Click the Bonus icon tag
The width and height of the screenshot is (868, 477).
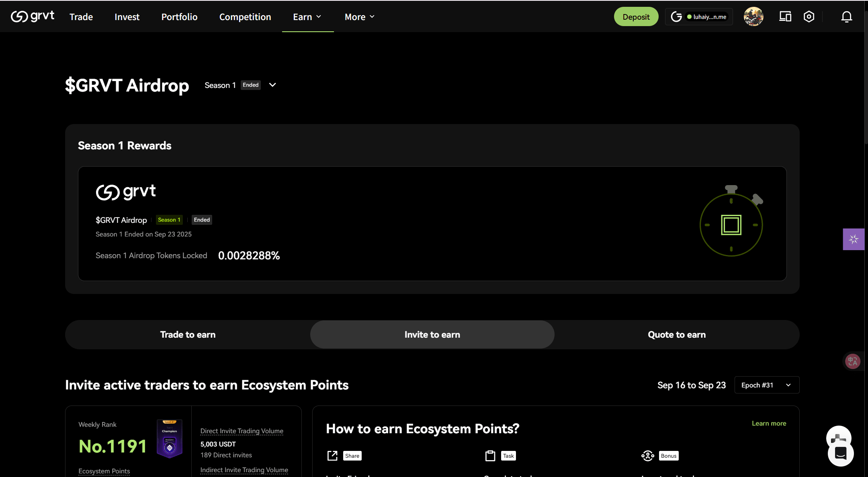(x=668, y=456)
